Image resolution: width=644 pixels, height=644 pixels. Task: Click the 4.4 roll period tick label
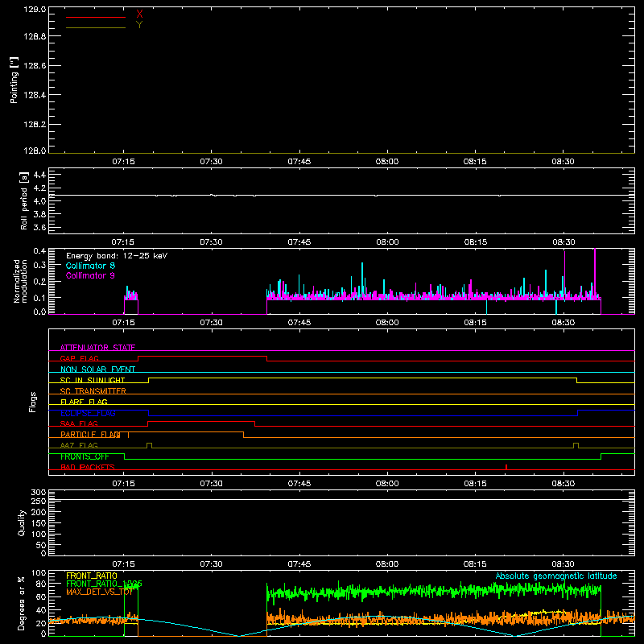pyautogui.click(x=39, y=175)
